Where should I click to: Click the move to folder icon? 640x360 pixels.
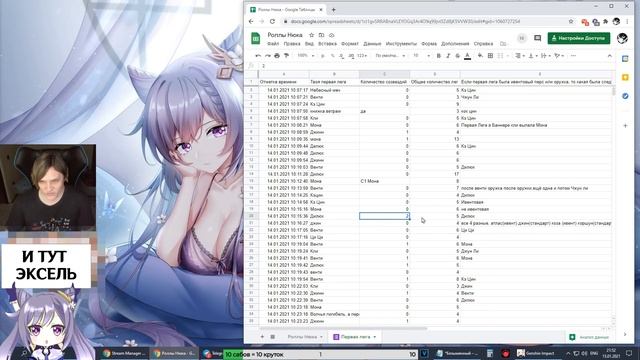[x=322, y=35]
